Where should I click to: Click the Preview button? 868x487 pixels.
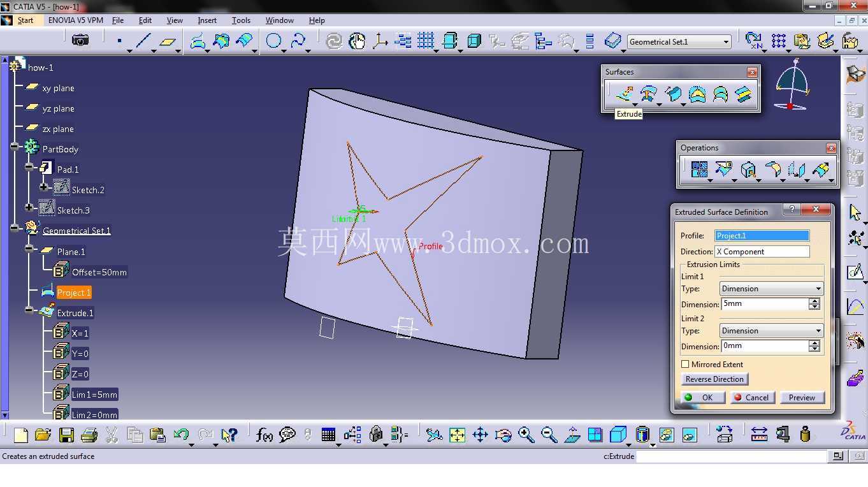802,397
